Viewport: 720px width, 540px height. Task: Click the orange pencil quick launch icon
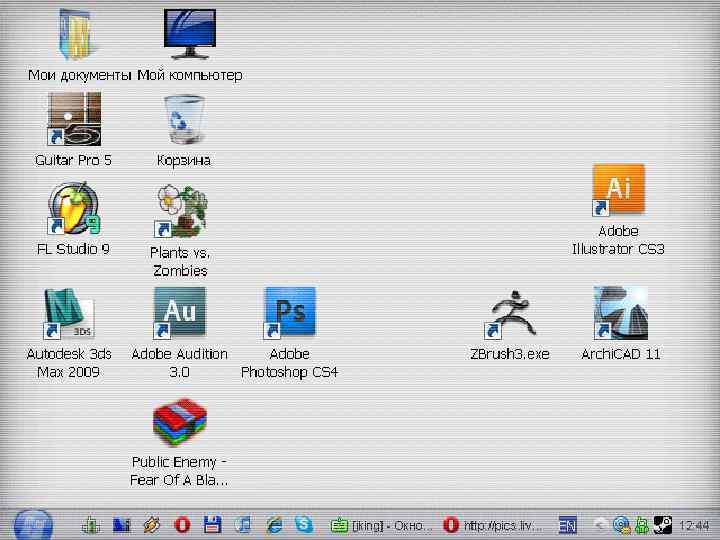152,524
